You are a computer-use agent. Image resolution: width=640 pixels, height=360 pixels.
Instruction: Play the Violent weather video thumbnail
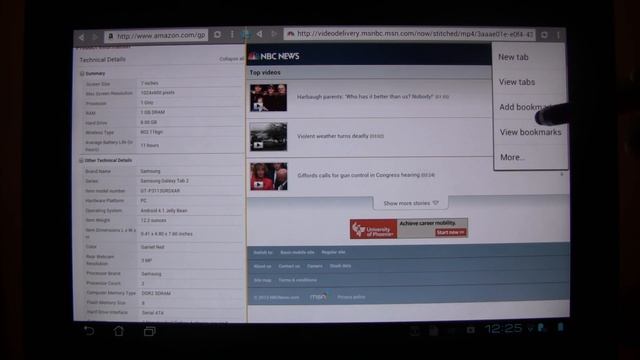pos(268,137)
